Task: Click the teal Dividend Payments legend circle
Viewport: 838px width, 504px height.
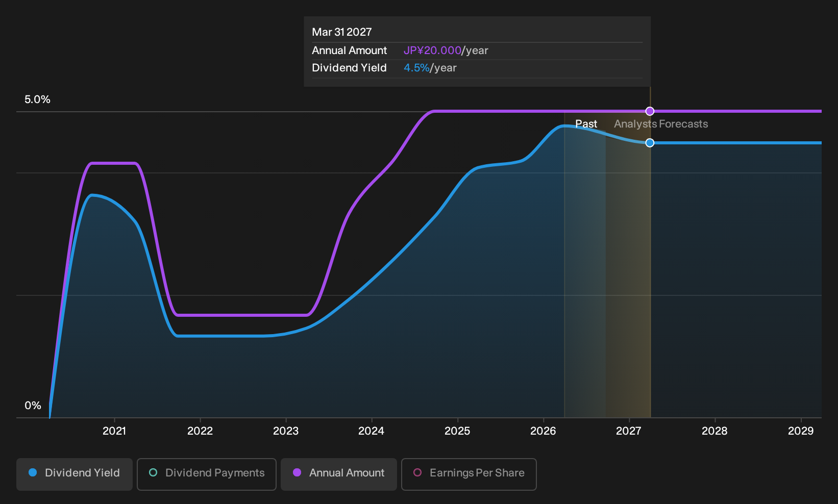Action: click(x=153, y=472)
